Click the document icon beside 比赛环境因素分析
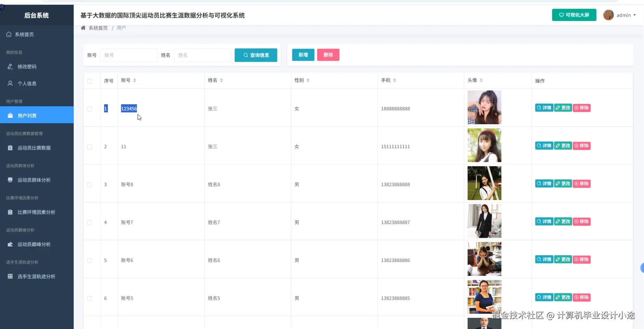 [10, 212]
